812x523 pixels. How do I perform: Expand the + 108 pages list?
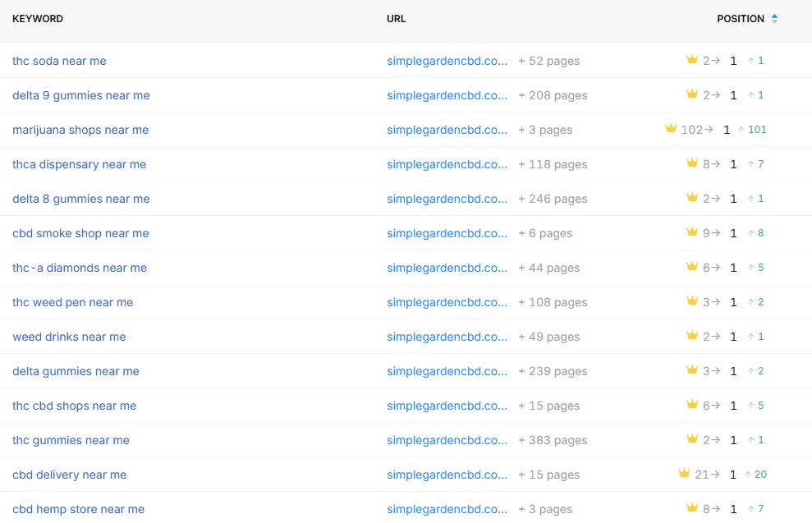[553, 302]
